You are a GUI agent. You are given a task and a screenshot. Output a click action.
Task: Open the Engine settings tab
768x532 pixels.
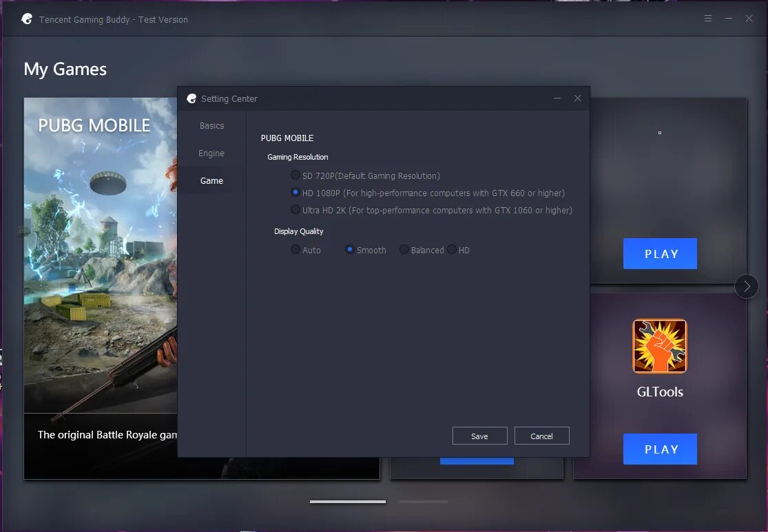click(211, 153)
